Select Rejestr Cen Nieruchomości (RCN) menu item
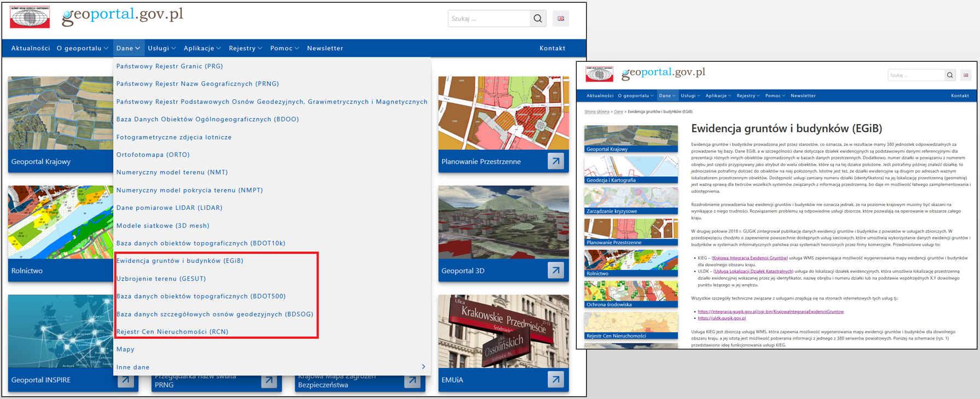This screenshot has width=980, height=399. 172,332
